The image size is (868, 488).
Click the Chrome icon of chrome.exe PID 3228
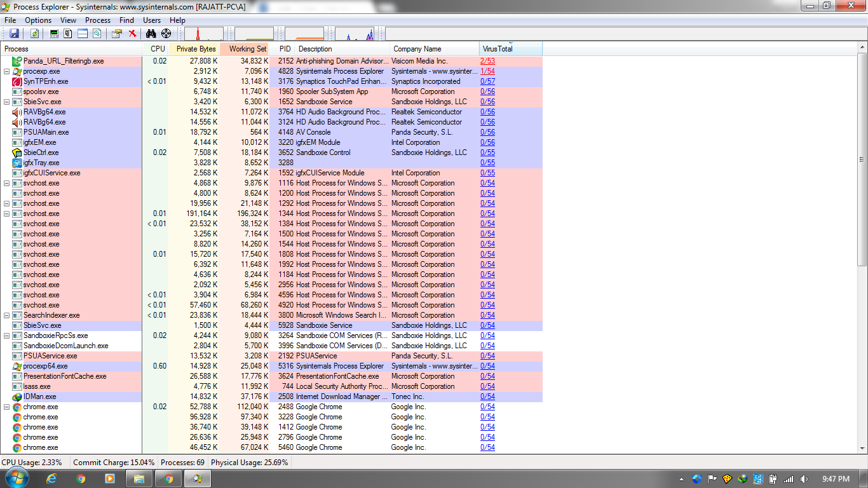tap(17, 417)
